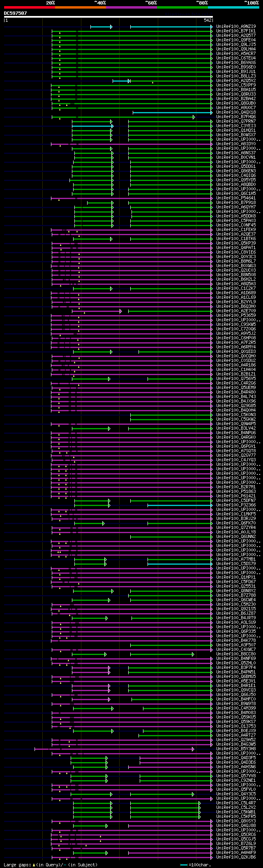This screenshot has height=868, width=263.
Task: Select the UniRef100_A5DDK8 label
Action: 236,216
